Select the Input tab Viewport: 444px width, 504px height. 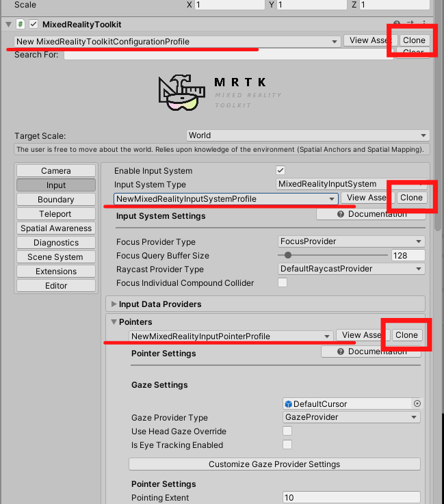pyautogui.click(x=56, y=185)
